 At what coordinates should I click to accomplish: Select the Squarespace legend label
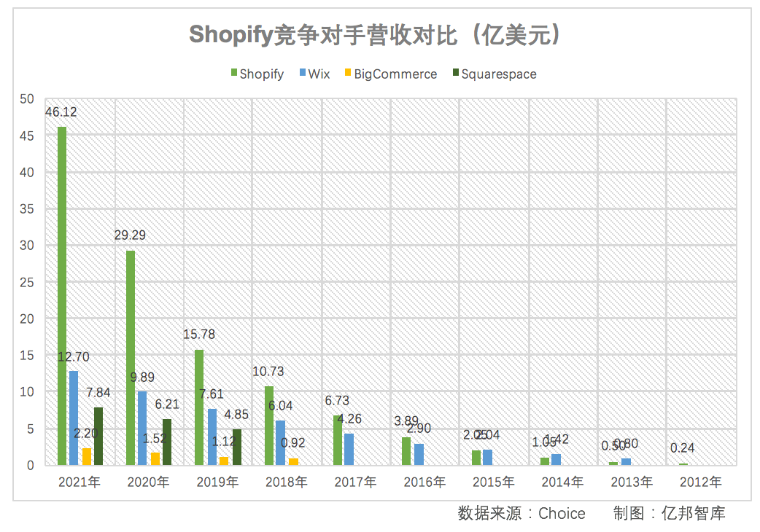tap(499, 74)
